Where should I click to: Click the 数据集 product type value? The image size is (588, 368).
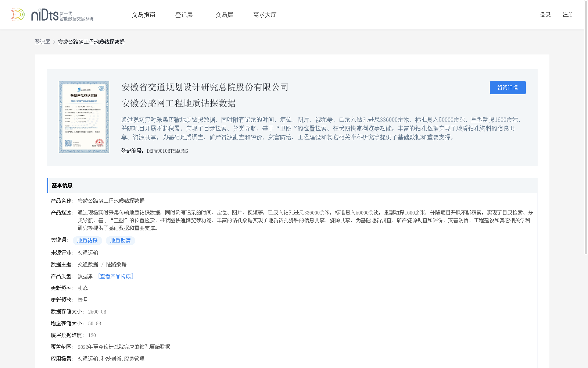[85, 276]
